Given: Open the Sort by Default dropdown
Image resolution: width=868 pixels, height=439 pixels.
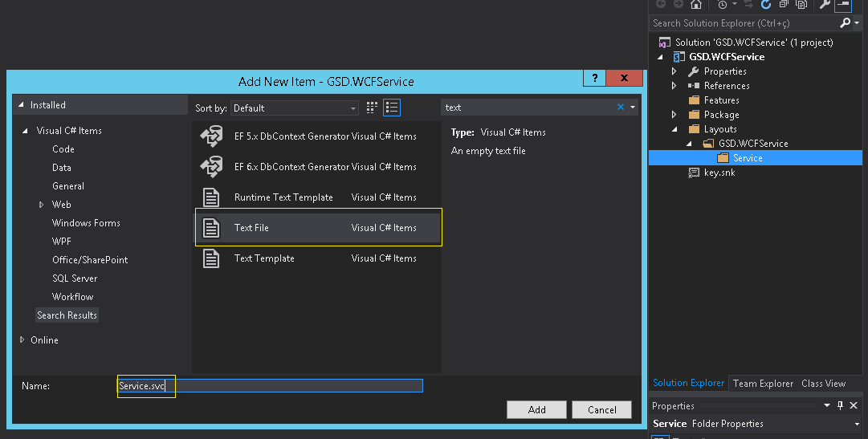Looking at the screenshot, I should [295, 108].
